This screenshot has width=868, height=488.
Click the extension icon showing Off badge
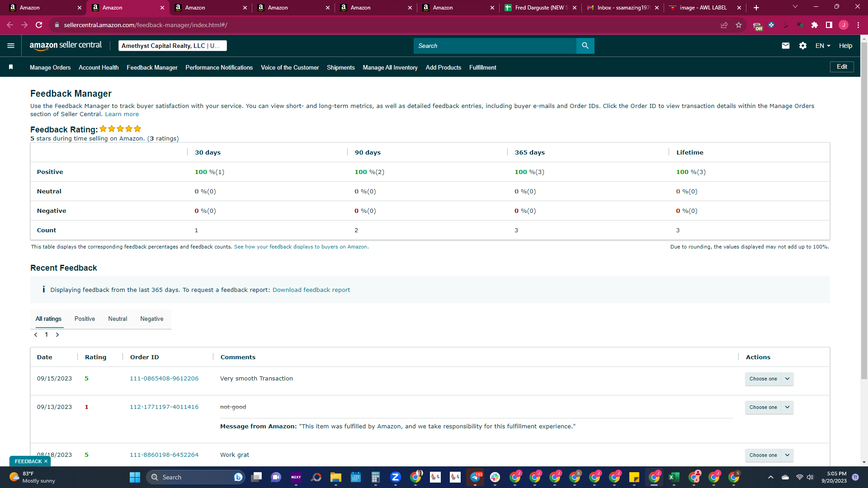click(757, 26)
